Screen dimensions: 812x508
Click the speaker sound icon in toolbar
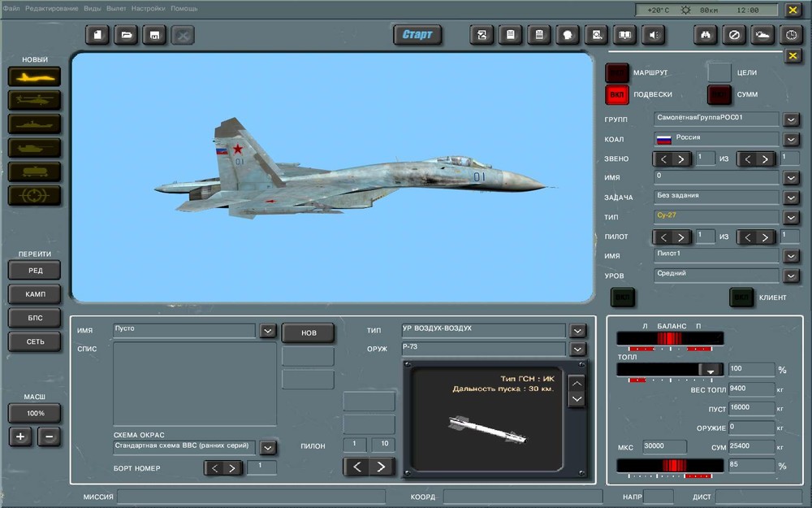point(654,35)
